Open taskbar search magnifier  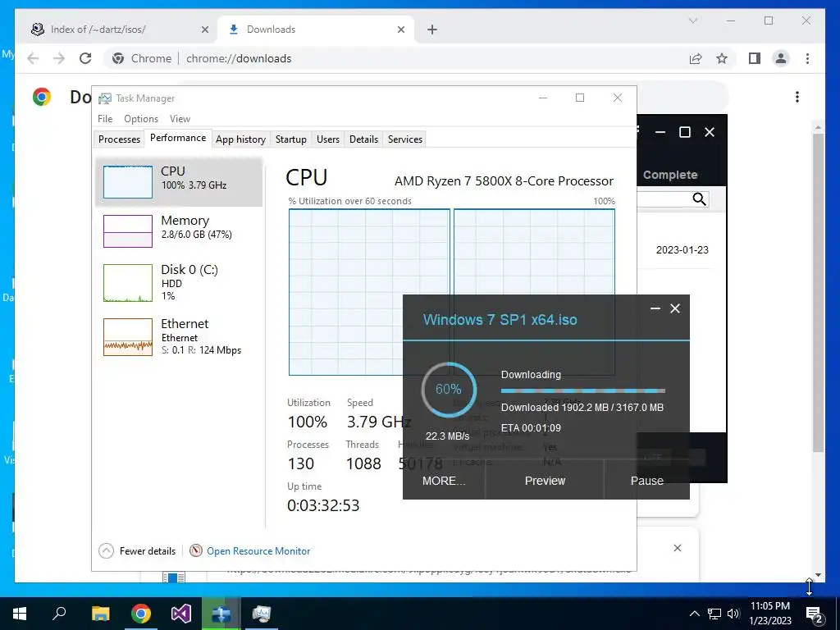[59, 614]
